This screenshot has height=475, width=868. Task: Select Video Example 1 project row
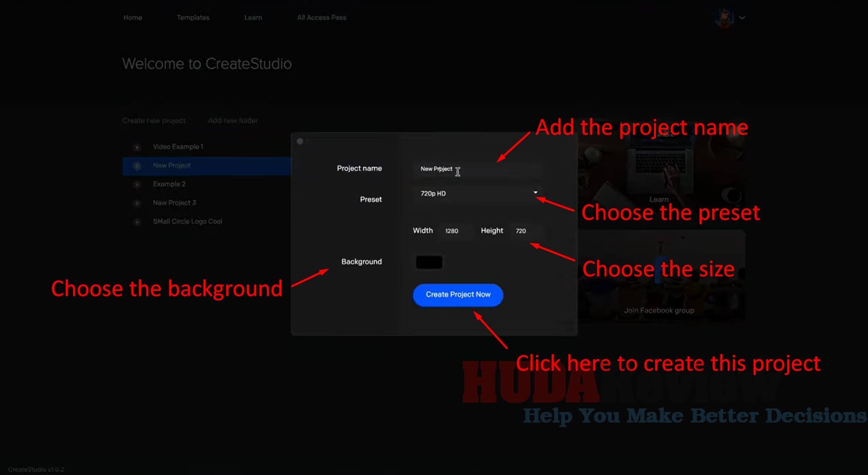207,147
